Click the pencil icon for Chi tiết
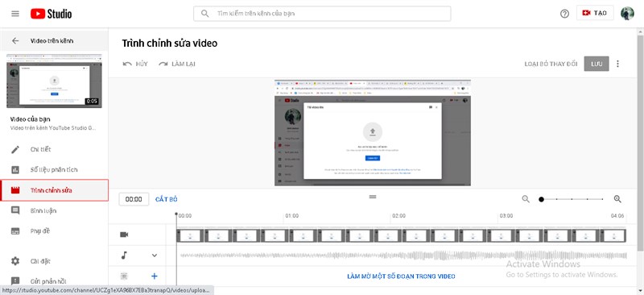 point(15,149)
